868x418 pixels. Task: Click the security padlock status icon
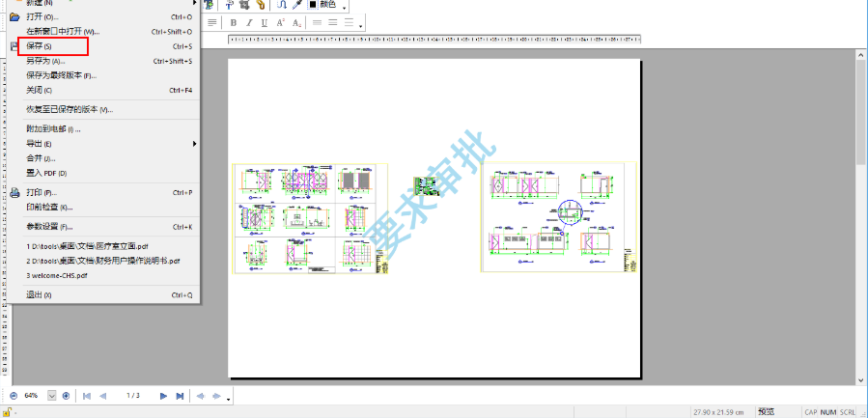(x=9, y=412)
